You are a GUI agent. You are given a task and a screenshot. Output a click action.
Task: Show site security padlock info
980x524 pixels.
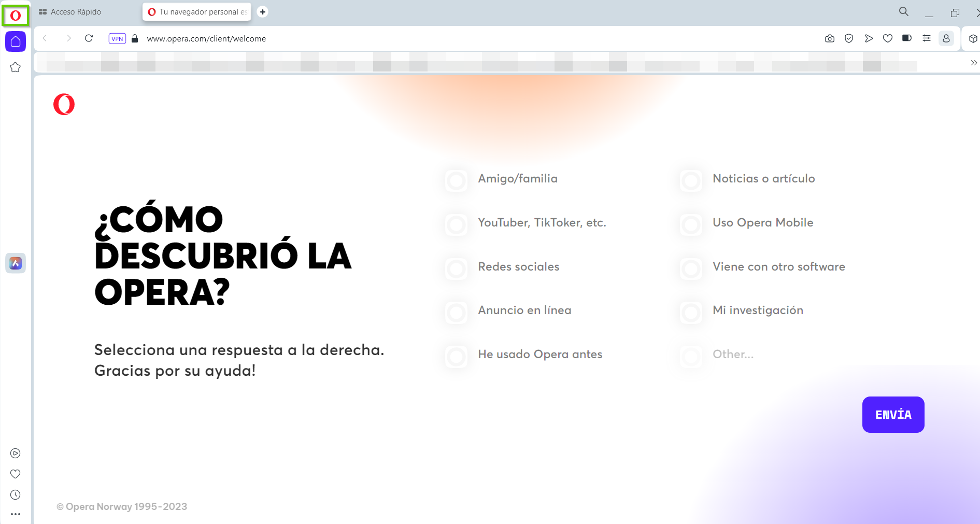pos(135,38)
